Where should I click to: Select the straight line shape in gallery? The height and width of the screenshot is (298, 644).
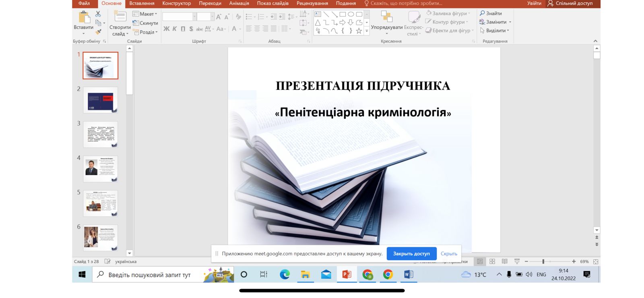coord(326,14)
